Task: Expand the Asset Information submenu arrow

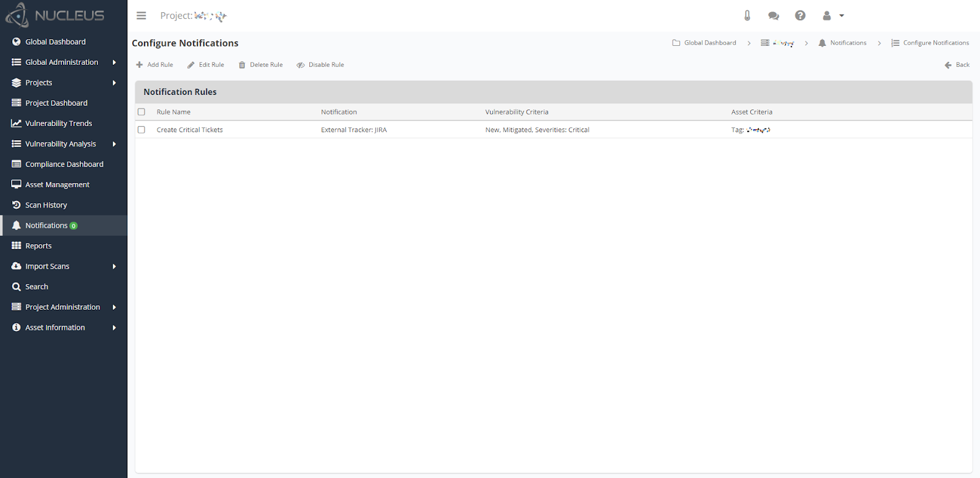Action: click(x=114, y=327)
